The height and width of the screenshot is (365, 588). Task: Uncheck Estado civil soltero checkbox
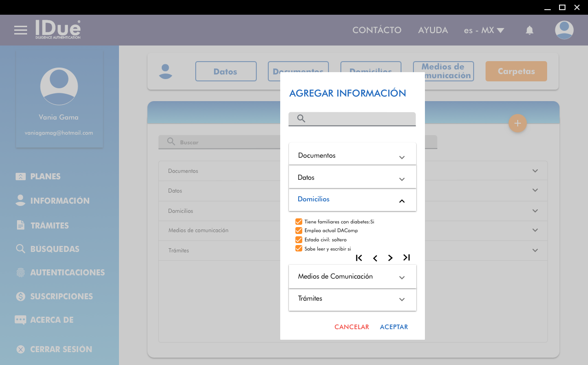click(299, 240)
